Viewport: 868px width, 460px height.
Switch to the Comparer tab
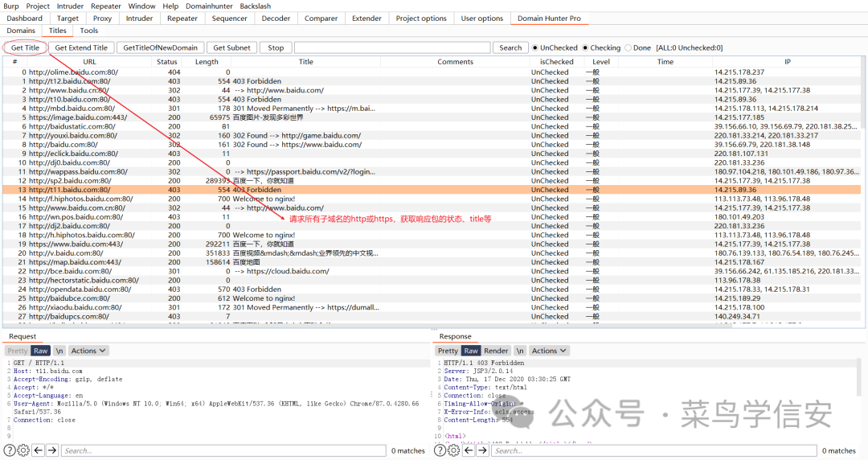[321, 18]
